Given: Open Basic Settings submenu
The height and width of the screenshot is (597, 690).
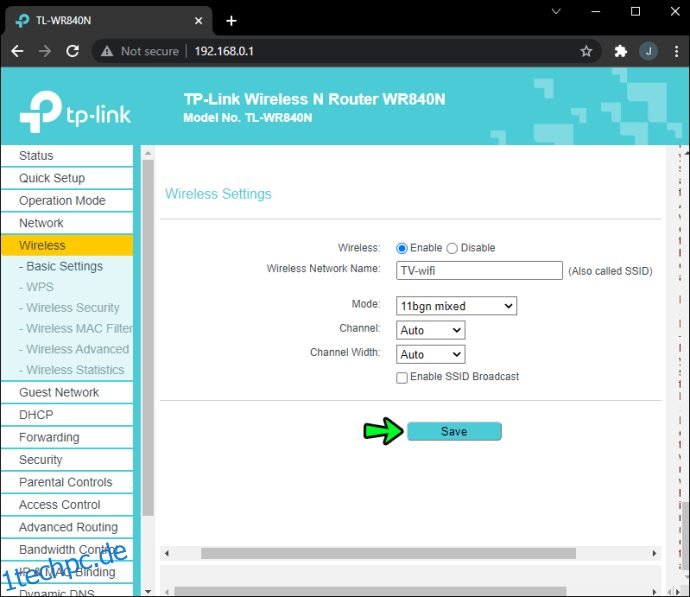Looking at the screenshot, I should [67, 266].
